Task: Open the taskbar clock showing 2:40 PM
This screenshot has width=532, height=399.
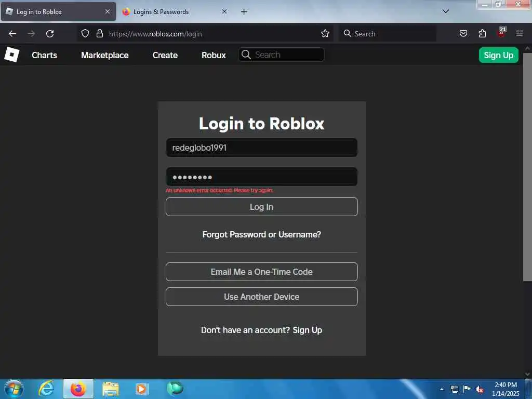Action: click(506, 389)
